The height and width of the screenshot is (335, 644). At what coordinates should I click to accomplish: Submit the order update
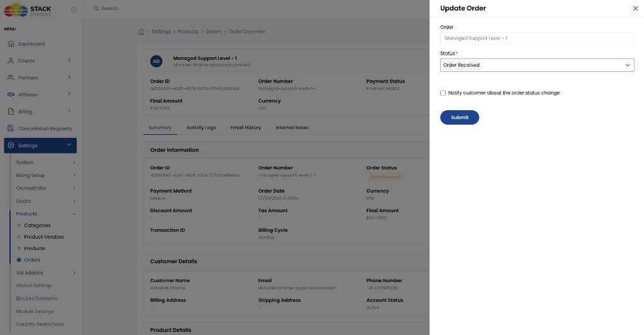pos(460,118)
